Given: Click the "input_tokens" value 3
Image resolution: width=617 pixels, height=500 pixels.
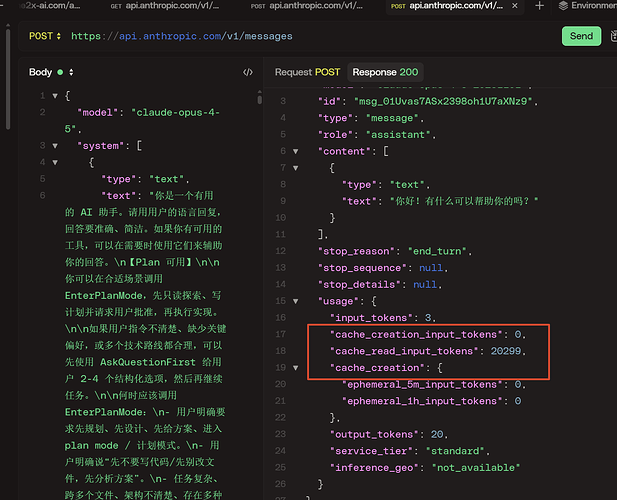Looking at the screenshot, I should click(428, 318).
